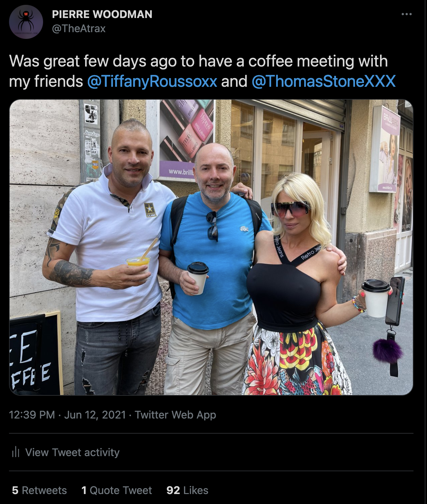View the 5 Retweets list
The width and height of the screenshot is (427, 504).
click(39, 490)
